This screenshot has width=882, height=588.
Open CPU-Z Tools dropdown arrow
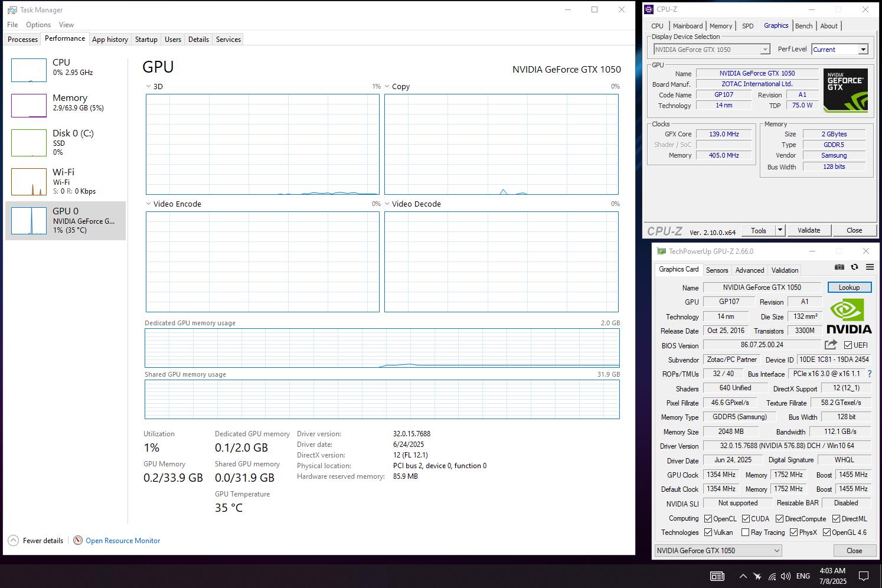click(780, 230)
